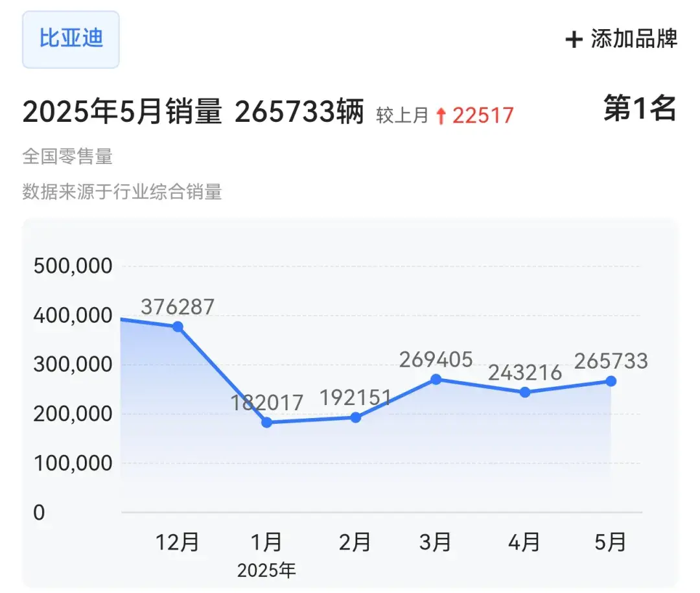700x593 pixels.
Task: Click the 1月 axis label
Action: point(266,542)
